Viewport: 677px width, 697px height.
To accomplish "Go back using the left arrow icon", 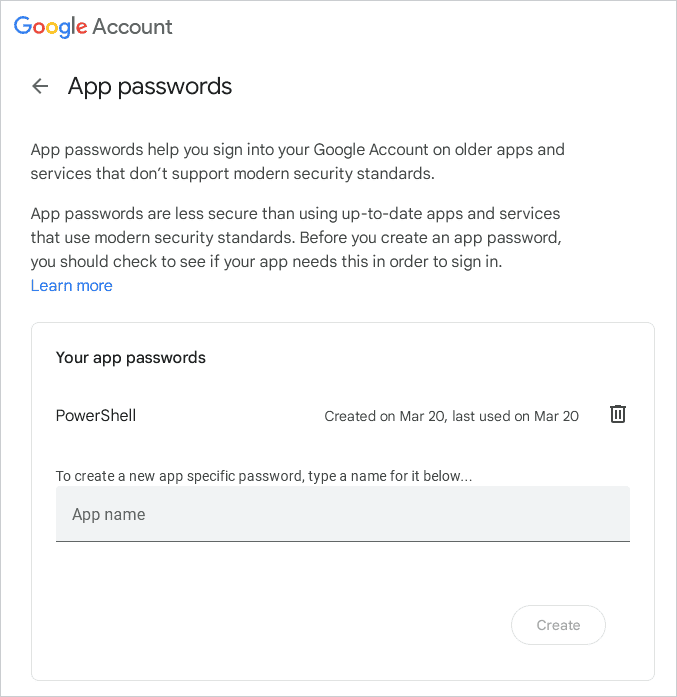I will pyautogui.click(x=40, y=86).
